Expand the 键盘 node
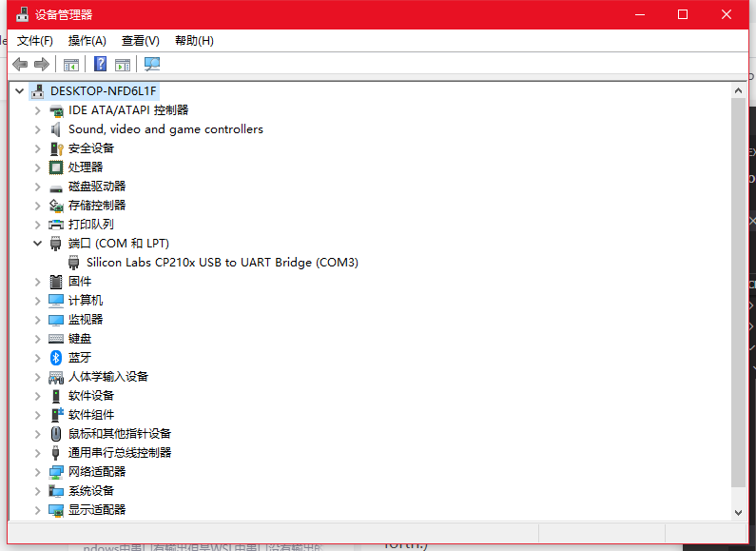This screenshot has width=756, height=551. [38, 339]
